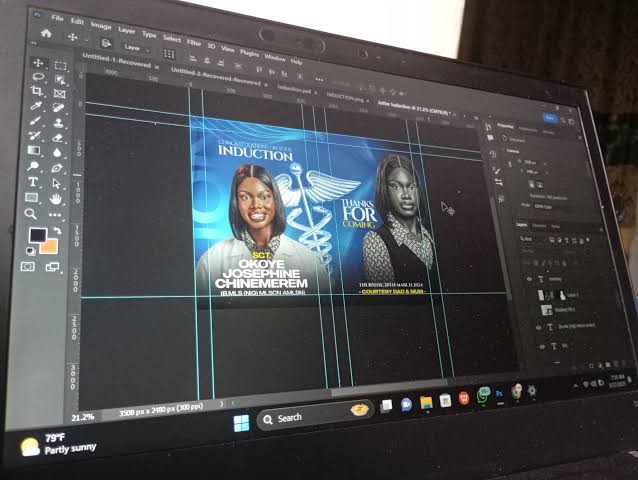Viewport: 638px width, 480px height.
Task: Select the Horizontal Type tool
Action: [33, 182]
